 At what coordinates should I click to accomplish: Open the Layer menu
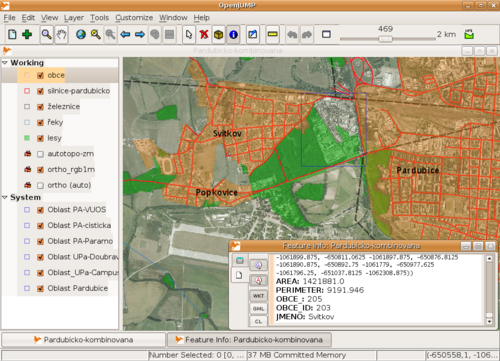tap(74, 18)
